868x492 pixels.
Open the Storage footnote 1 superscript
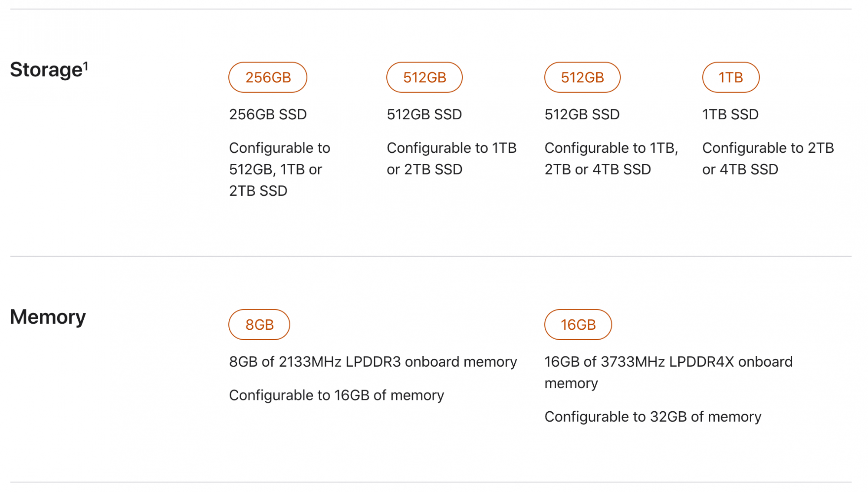coord(86,66)
